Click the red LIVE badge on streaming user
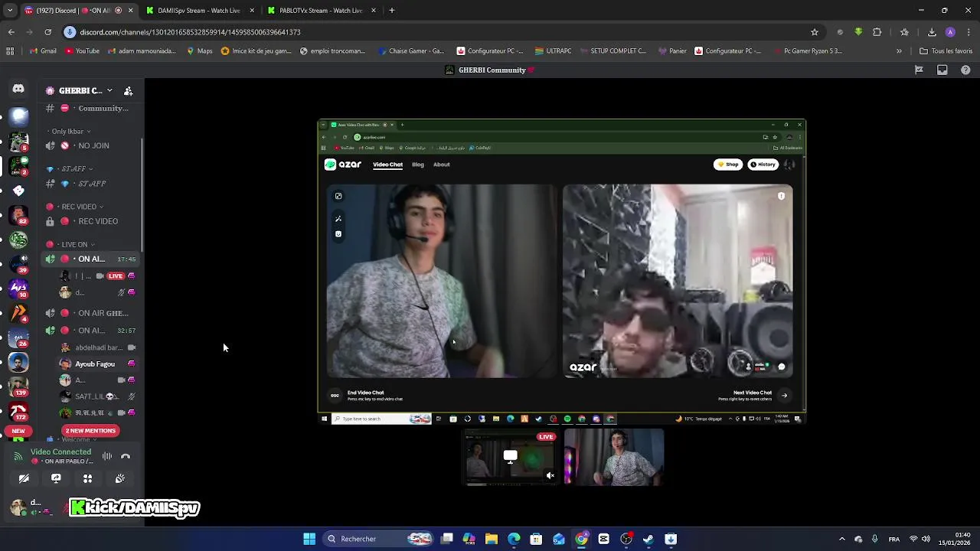 click(115, 275)
